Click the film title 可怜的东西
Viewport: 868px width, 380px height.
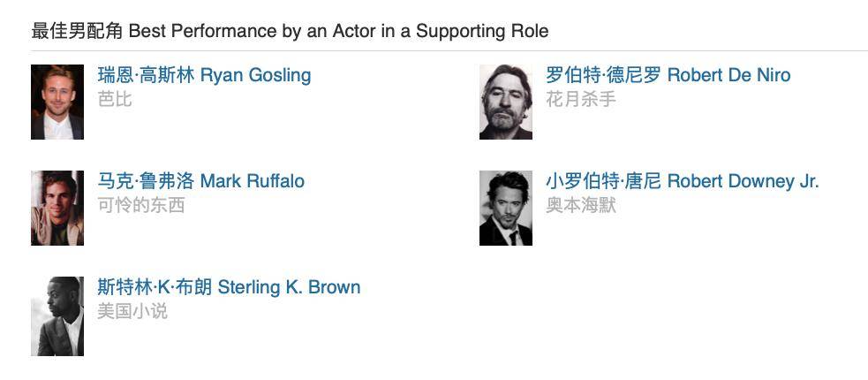[140, 206]
